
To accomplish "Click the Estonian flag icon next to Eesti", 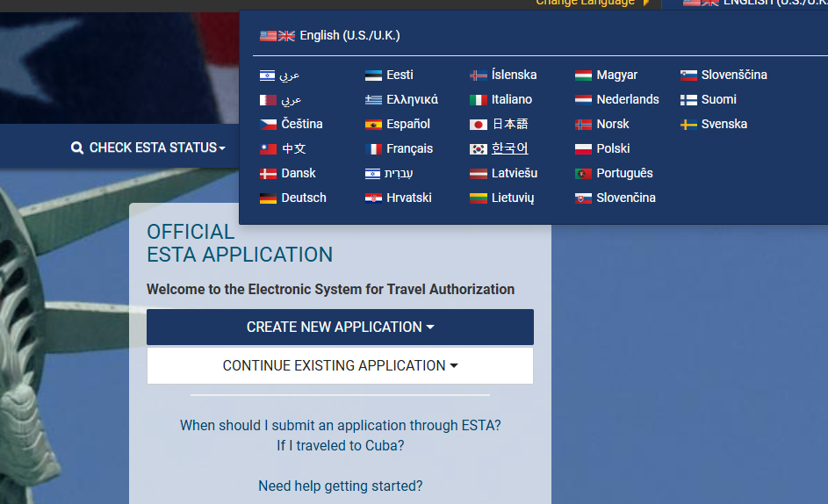I will [373, 76].
